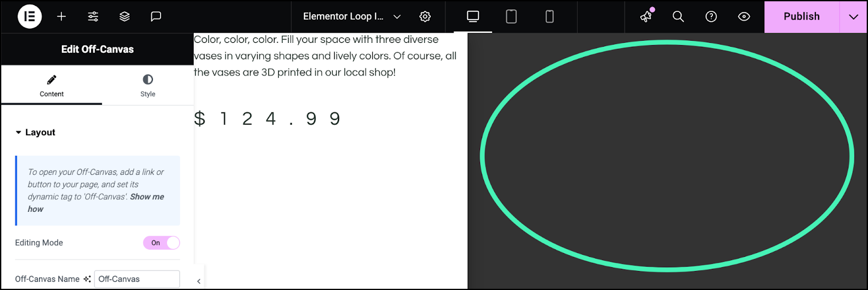Collapse the editor panel with arrow handle

tap(199, 281)
